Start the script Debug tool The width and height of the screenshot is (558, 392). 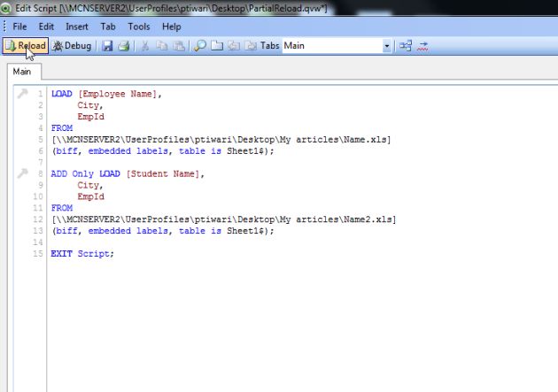pyautogui.click(x=72, y=46)
